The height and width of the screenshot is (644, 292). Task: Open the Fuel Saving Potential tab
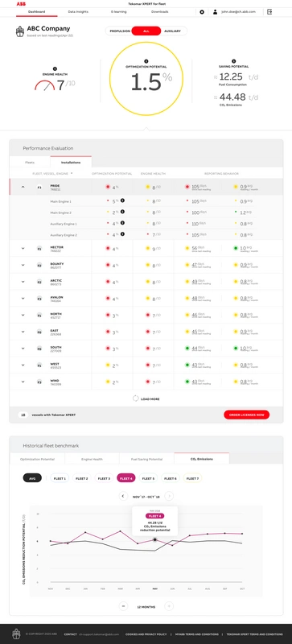tap(146, 459)
